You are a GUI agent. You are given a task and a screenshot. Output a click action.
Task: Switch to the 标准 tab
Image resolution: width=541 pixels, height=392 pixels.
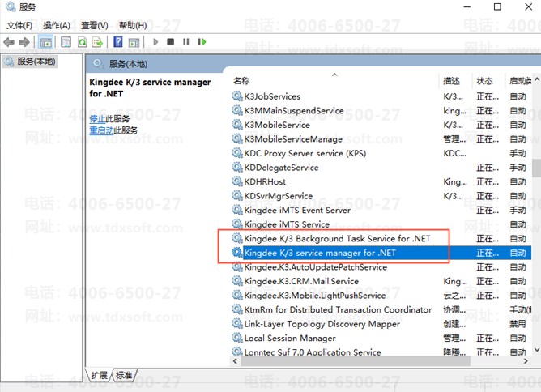tap(124, 375)
